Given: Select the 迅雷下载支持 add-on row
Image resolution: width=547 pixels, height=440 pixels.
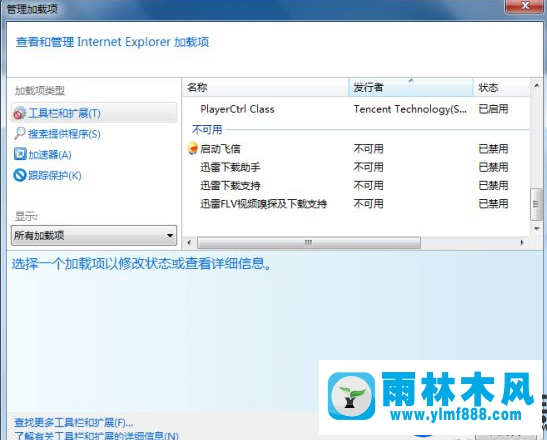Looking at the screenshot, I should [x=355, y=186].
